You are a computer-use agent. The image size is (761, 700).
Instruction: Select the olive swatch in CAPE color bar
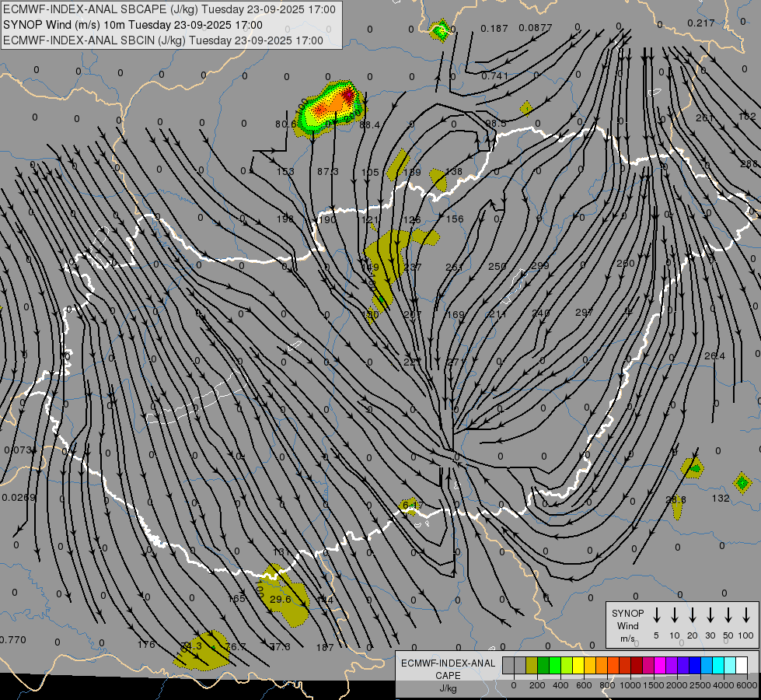(x=532, y=665)
